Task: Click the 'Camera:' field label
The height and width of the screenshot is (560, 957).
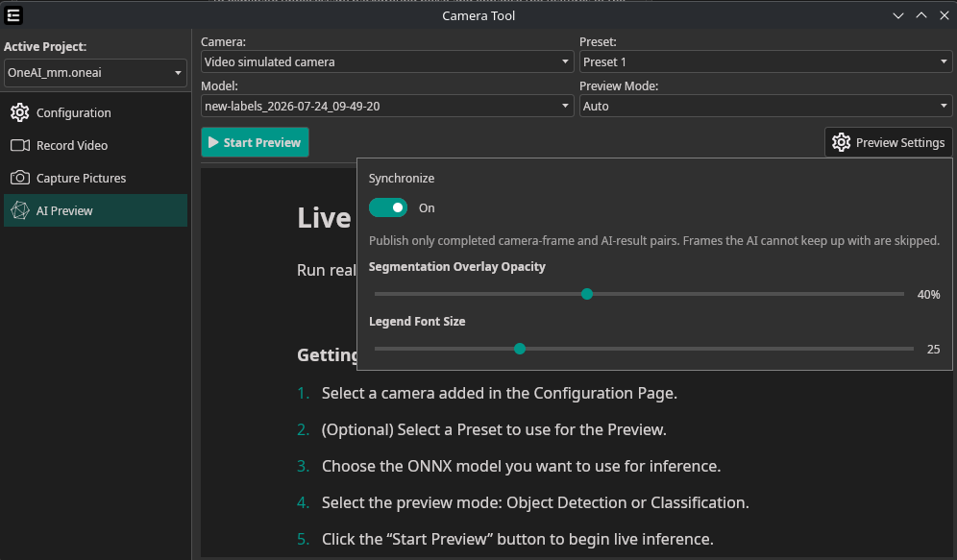Action: click(x=223, y=41)
